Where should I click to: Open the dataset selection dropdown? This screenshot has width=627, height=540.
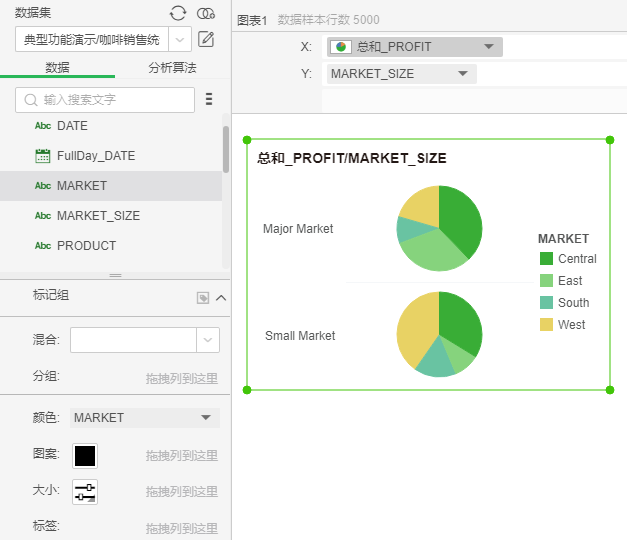pyautogui.click(x=180, y=40)
